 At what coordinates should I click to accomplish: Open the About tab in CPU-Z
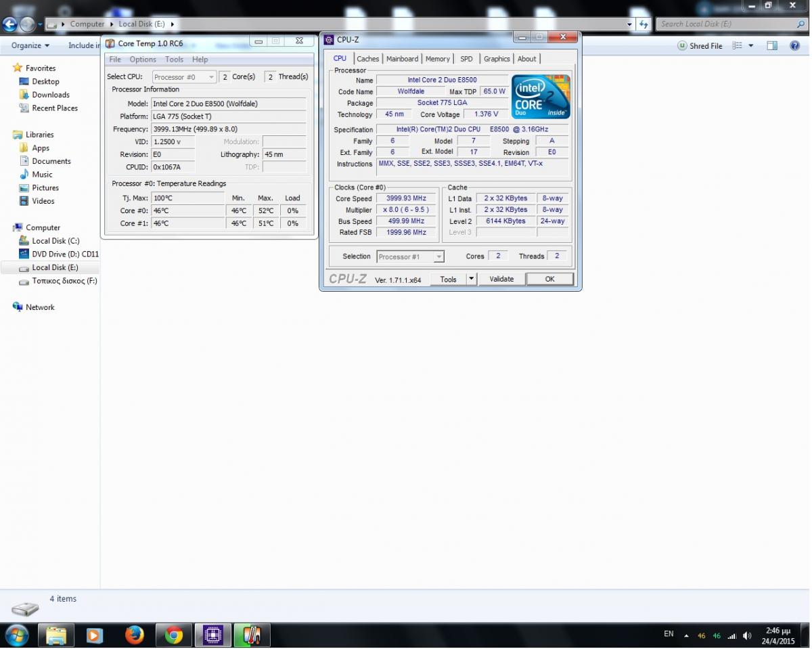click(x=527, y=59)
